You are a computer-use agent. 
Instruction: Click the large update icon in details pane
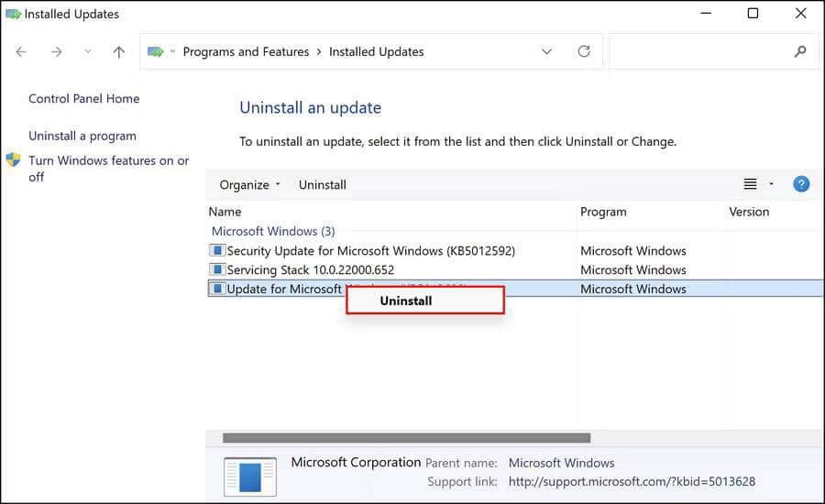[x=250, y=477]
